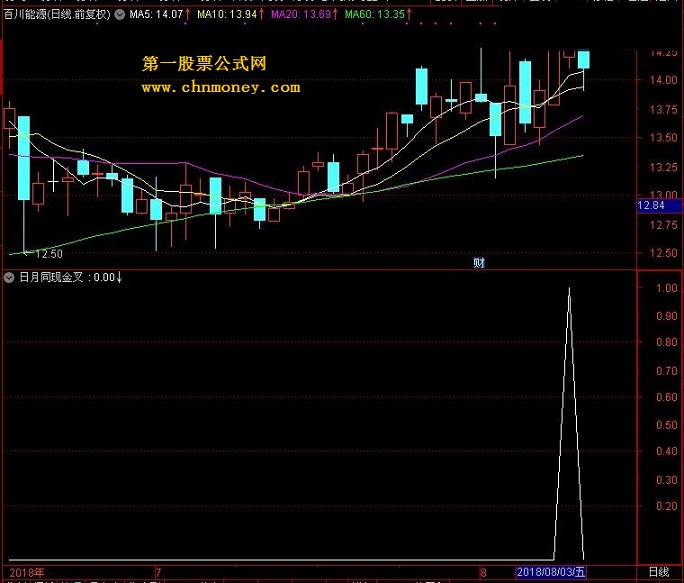This screenshot has width=684, height=583.
Task: Click the 14.00 price axis label
Action: 663,80
